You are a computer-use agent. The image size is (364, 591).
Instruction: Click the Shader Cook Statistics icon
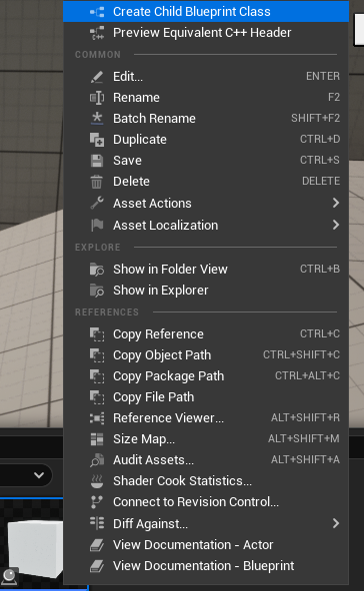97,481
